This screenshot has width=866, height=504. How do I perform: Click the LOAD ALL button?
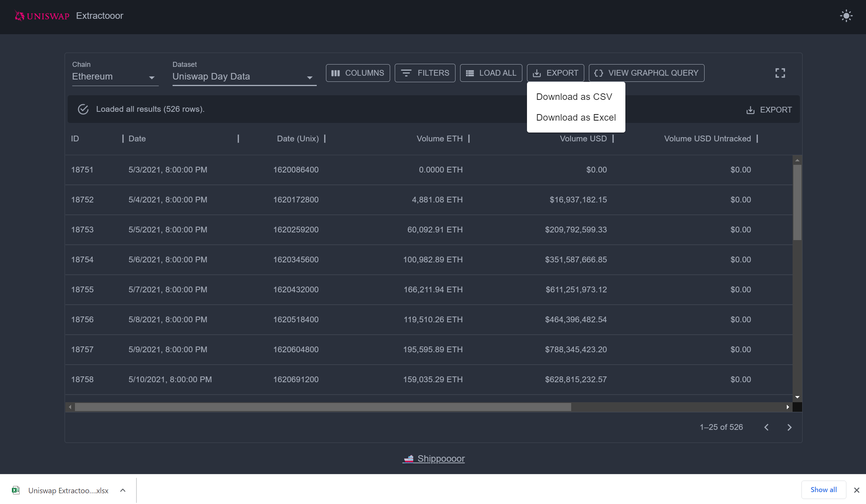tap(491, 73)
